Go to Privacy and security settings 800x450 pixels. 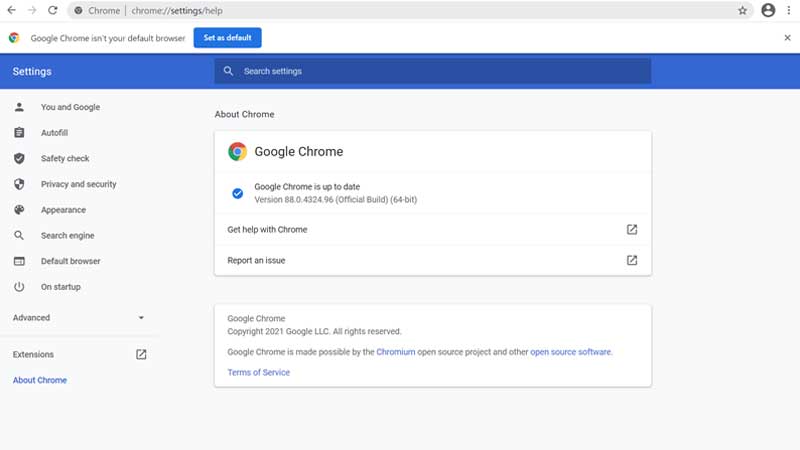[x=78, y=184]
